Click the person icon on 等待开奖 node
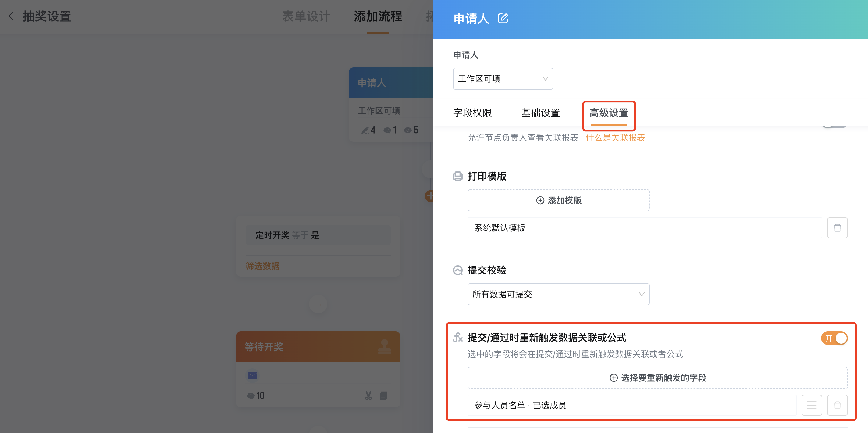The height and width of the screenshot is (433, 868). (x=384, y=346)
